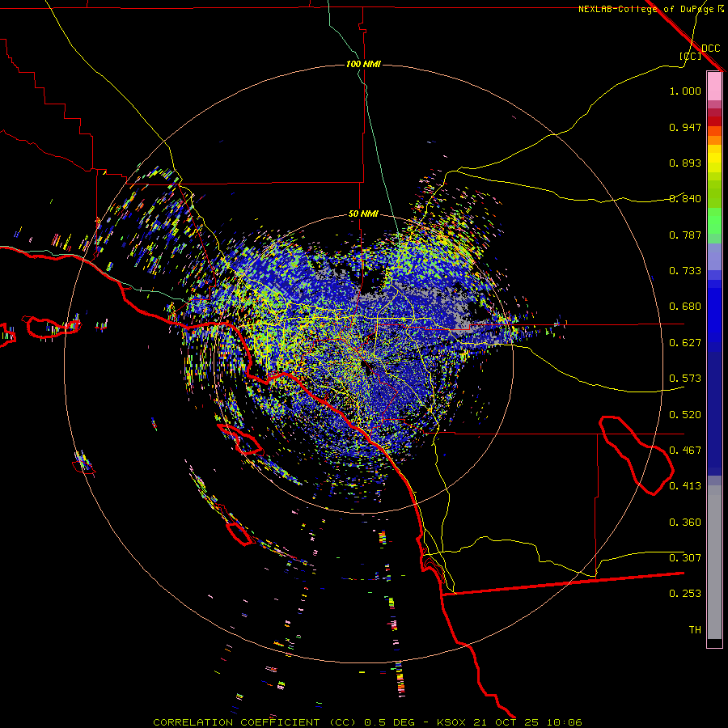Click the dark navy segment of the color bar

[714, 413]
